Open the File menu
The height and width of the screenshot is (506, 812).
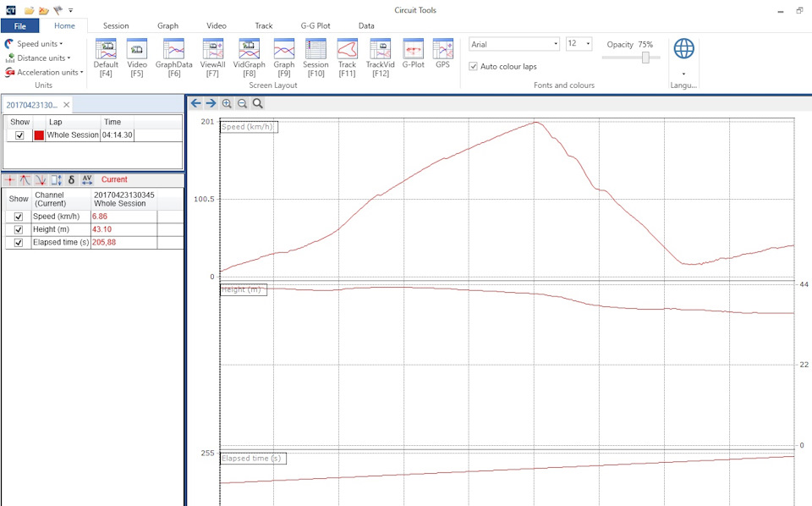coord(20,26)
